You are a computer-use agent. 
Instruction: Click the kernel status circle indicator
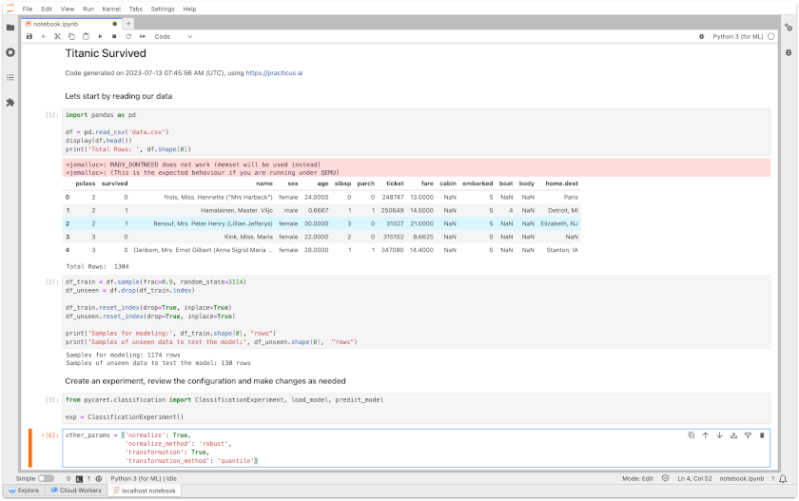click(771, 37)
